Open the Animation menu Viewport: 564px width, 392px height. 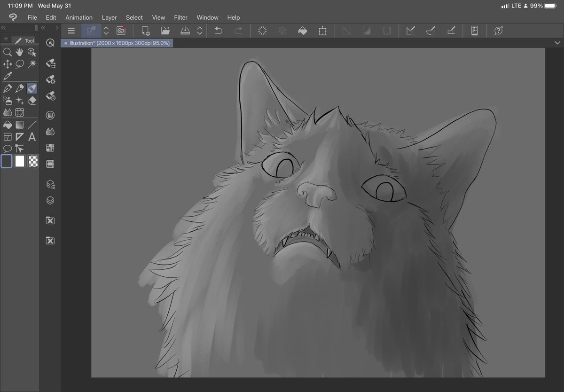[79, 17]
